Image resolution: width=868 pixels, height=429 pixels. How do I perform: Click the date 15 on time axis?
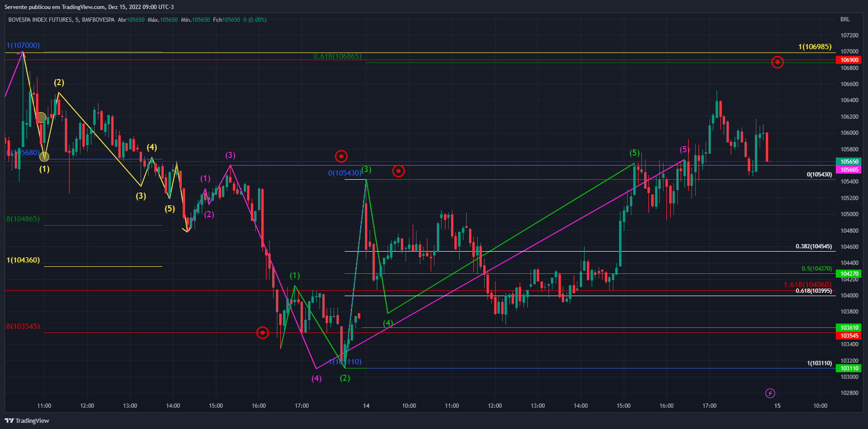[x=777, y=405]
